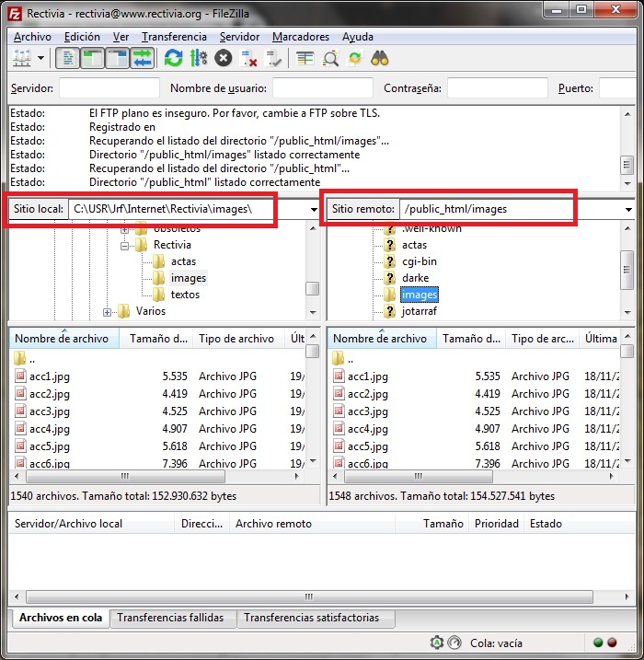Toggle the transfer queue view
Image resolution: width=644 pixels, height=660 pixels.
coord(142,58)
